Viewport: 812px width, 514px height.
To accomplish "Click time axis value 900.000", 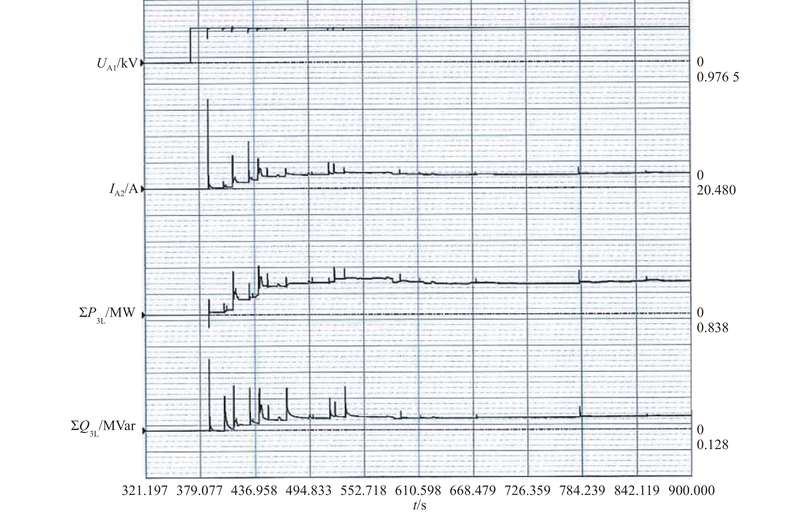I will coord(692,491).
